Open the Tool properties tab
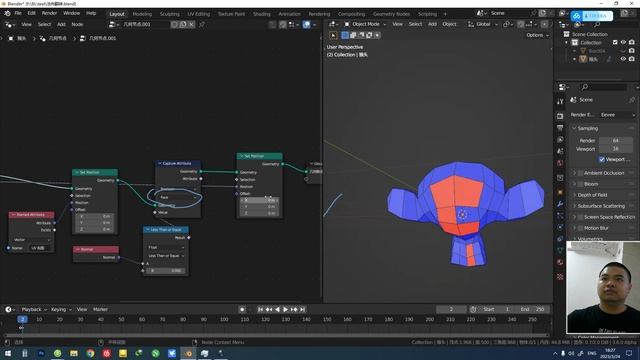Image resolution: width=640 pixels, height=360 pixels. pos(560,101)
